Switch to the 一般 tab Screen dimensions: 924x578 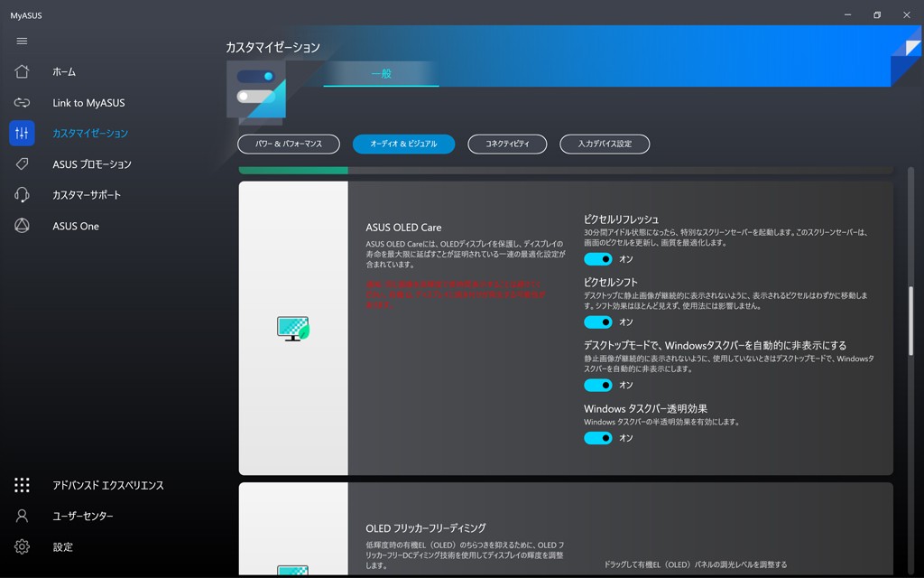click(x=382, y=74)
